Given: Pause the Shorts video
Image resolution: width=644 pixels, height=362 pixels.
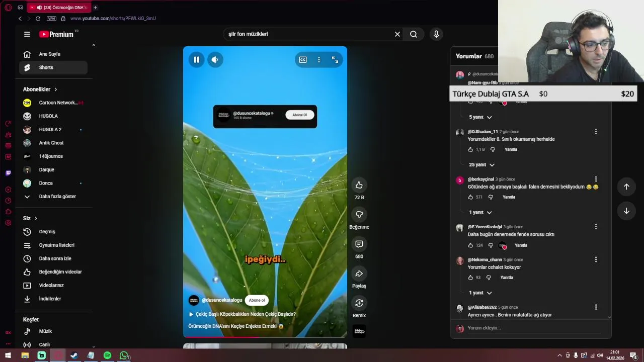Looking at the screenshot, I should pyautogui.click(x=196, y=60).
